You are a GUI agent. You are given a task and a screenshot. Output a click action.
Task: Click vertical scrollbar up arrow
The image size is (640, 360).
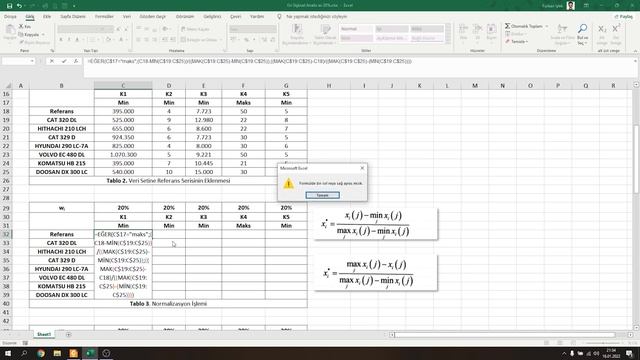[636, 84]
